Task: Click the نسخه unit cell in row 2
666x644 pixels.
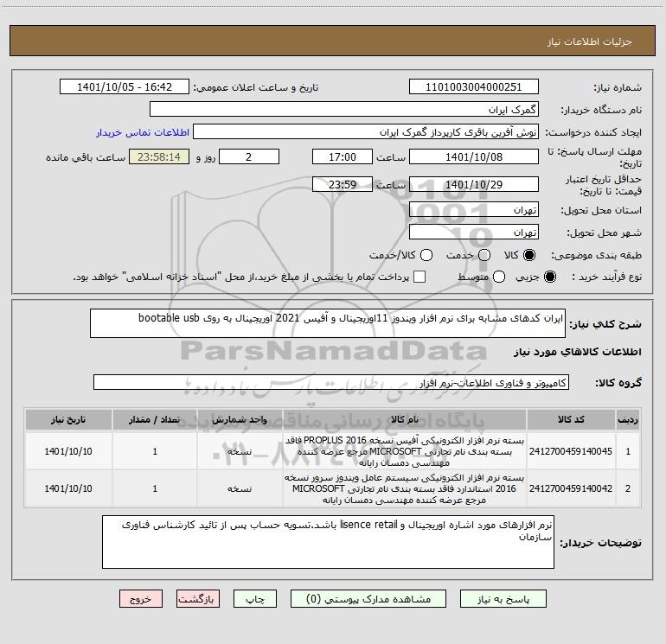Action: click(x=240, y=488)
